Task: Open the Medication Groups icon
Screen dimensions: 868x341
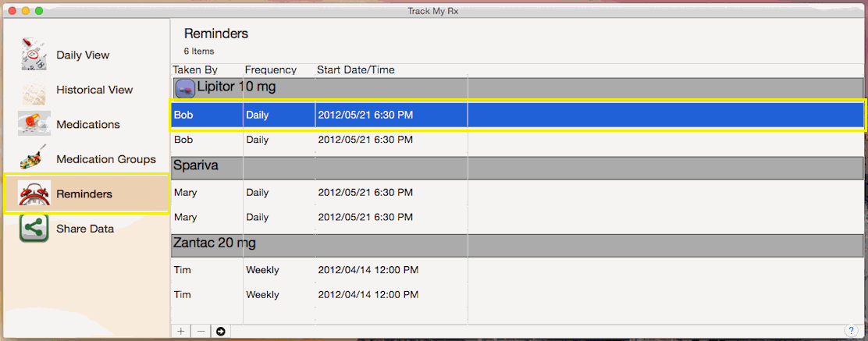Action: coord(34,159)
